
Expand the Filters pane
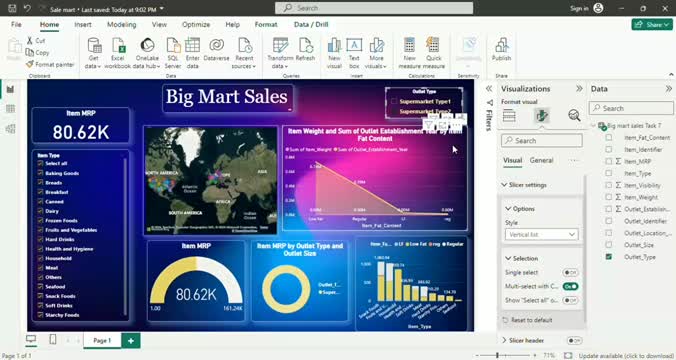click(489, 88)
